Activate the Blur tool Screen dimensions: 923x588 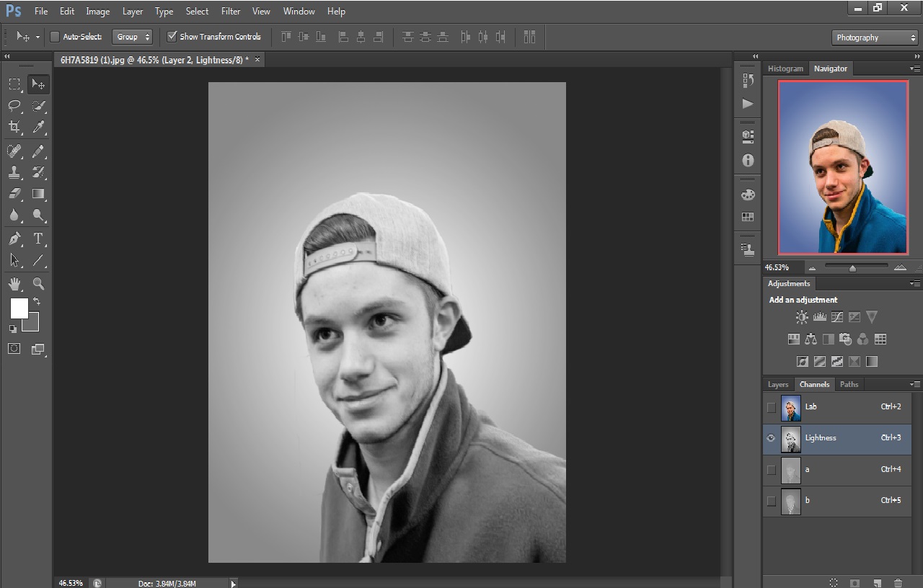14,215
